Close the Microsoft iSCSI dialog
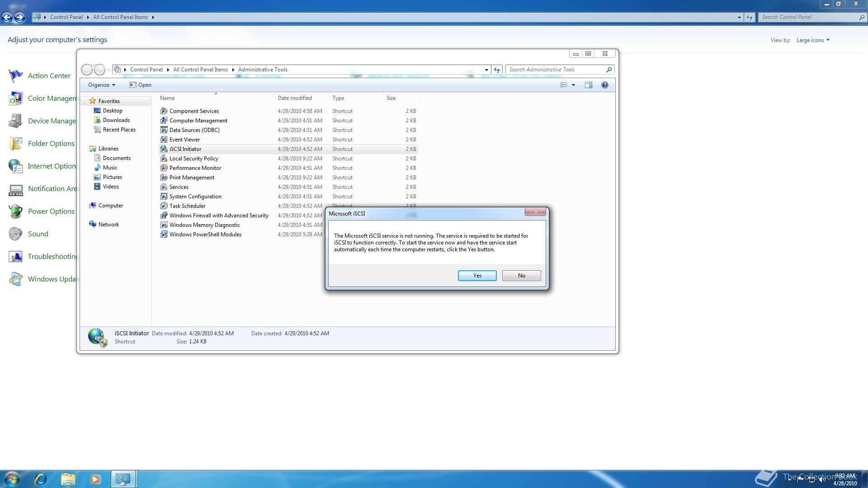The height and width of the screenshot is (488, 868). tap(535, 212)
